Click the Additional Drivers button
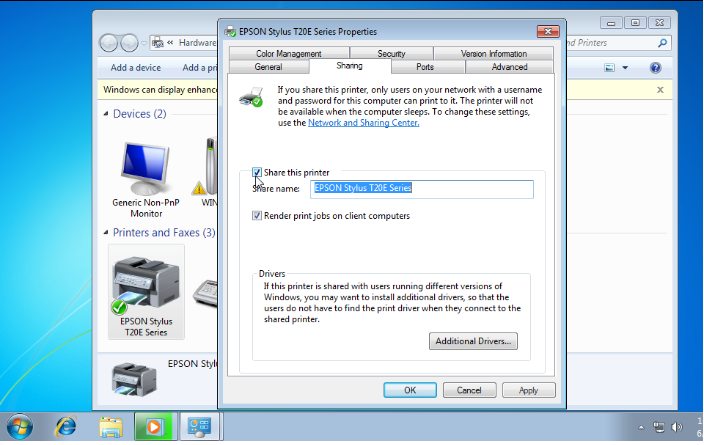The image size is (704, 445). point(473,341)
